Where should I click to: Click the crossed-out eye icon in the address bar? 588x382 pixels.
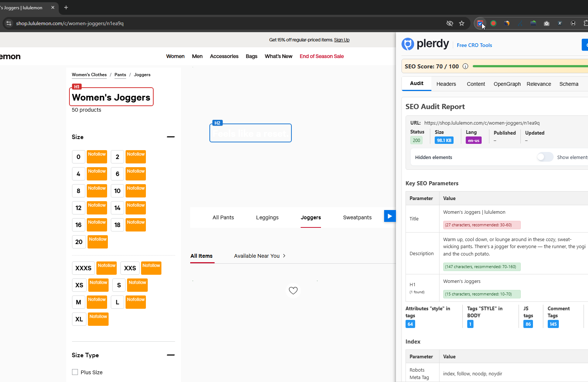pos(449,23)
